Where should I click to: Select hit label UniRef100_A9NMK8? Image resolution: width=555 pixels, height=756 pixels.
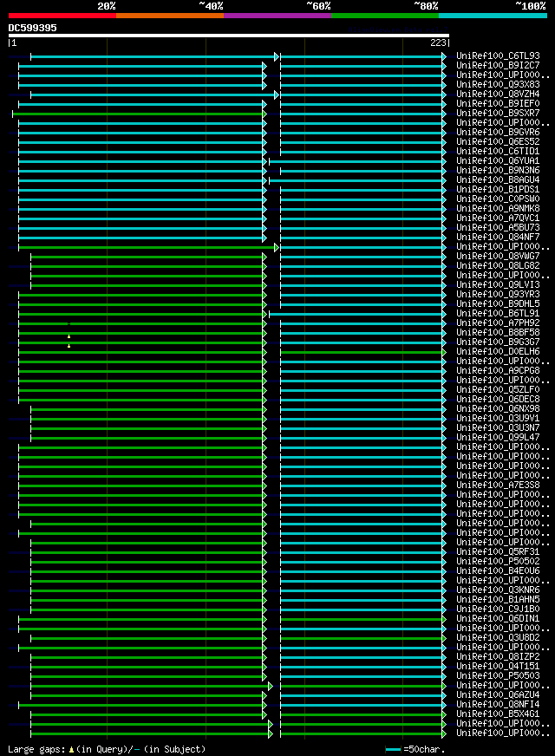tap(498, 208)
